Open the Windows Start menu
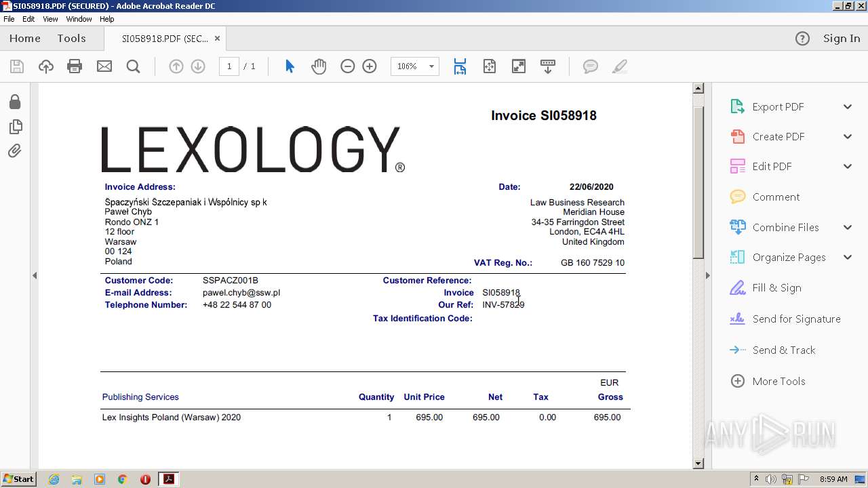The image size is (868, 488). tap(18, 479)
